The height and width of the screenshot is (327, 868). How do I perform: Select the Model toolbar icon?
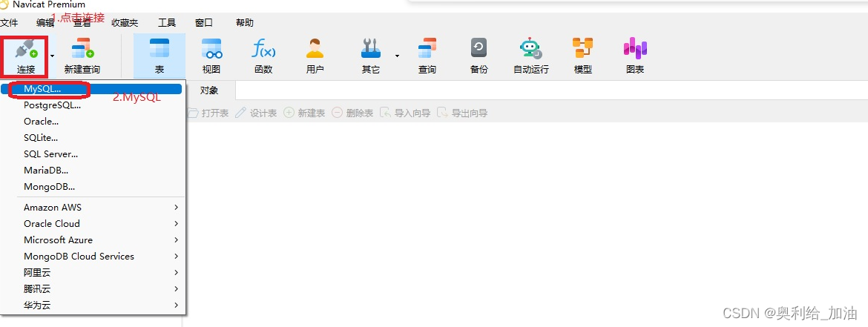pyautogui.click(x=583, y=48)
